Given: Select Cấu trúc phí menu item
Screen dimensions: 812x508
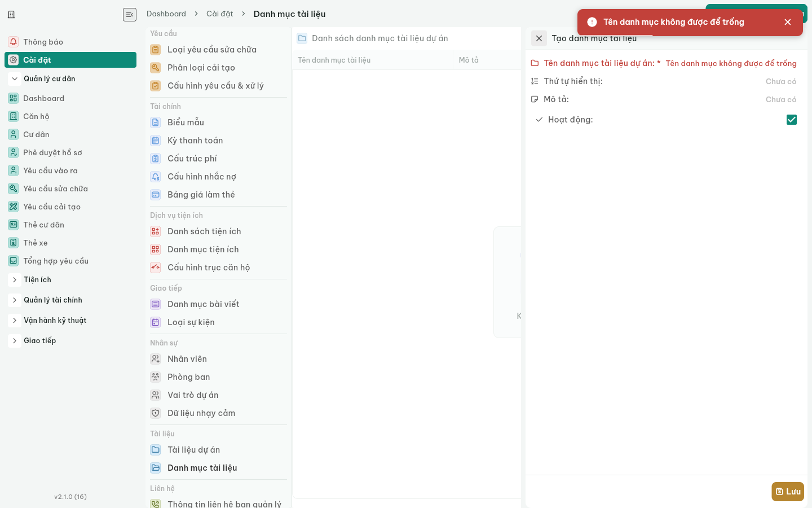Looking at the screenshot, I should pyautogui.click(x=218, y=159).
